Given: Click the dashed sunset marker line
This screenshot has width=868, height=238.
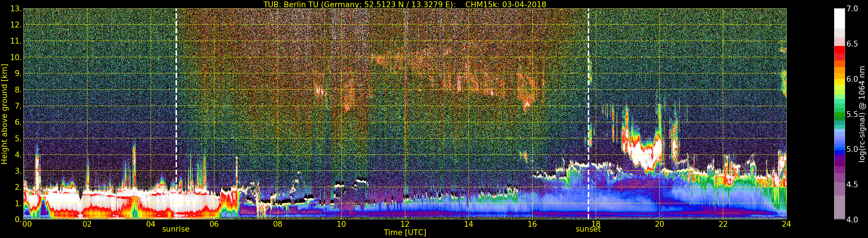Looking at the screenshot, I should 589,114.
